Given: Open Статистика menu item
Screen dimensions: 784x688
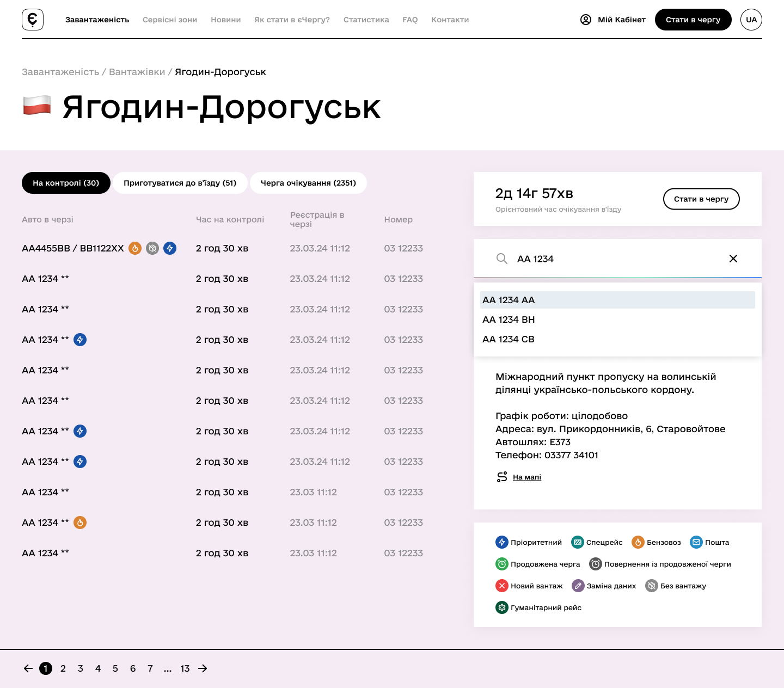Looking at the screenshot, I should pyautogui.click(x=366, y=20).
